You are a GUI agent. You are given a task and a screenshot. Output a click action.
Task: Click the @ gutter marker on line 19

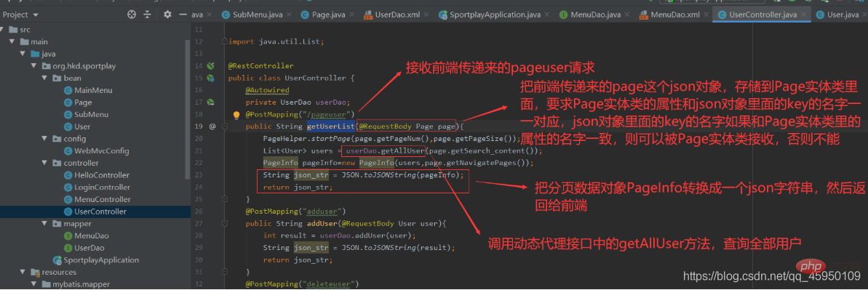(x=212, y=126)
